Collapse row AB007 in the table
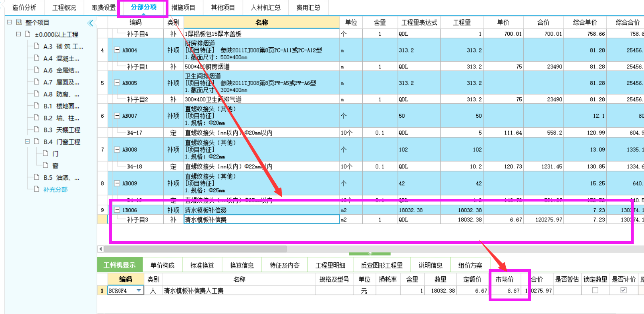644x314 pixels. click(117, 116)
